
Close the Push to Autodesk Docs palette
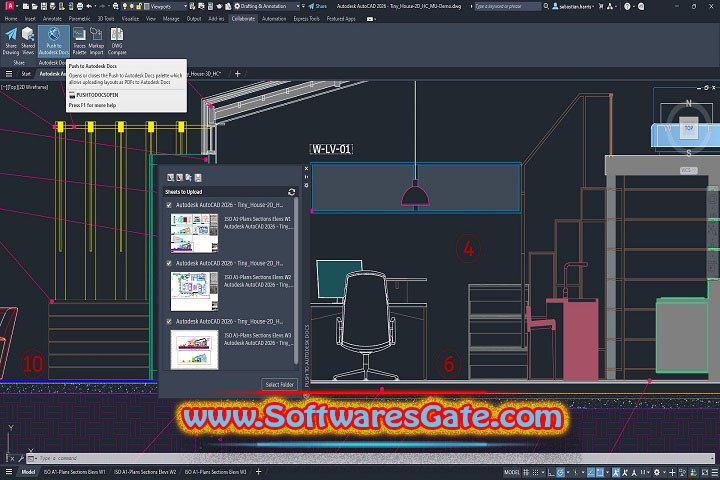tap(306, 169)
